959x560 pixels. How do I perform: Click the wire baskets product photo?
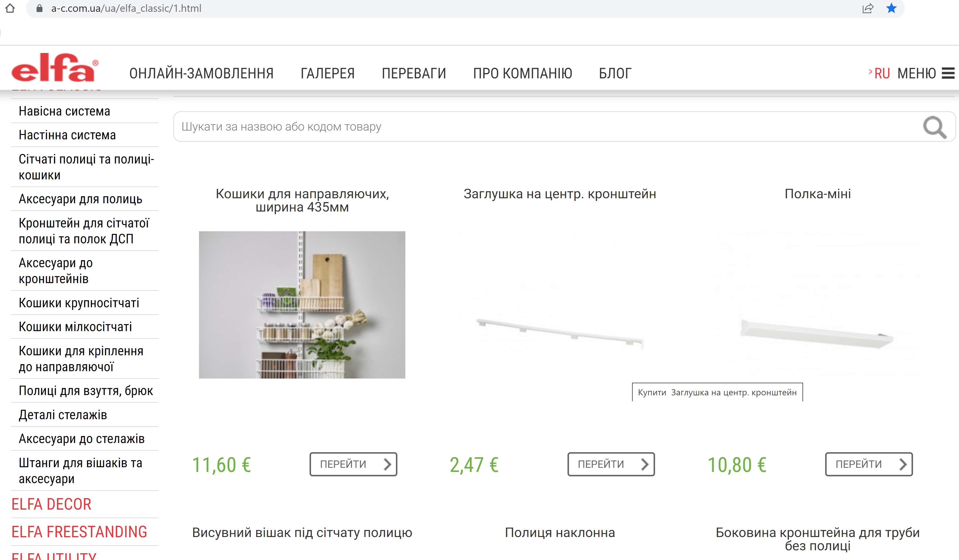tap(302, 305)
